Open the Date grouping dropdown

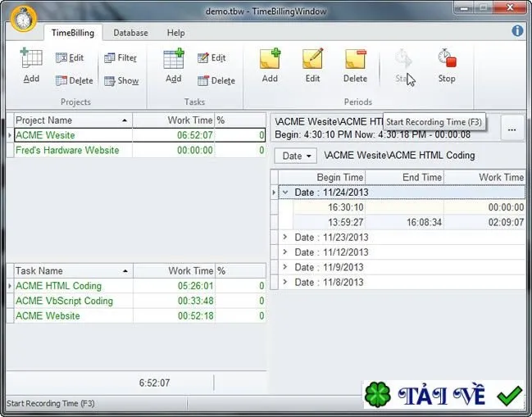point(296,156)
